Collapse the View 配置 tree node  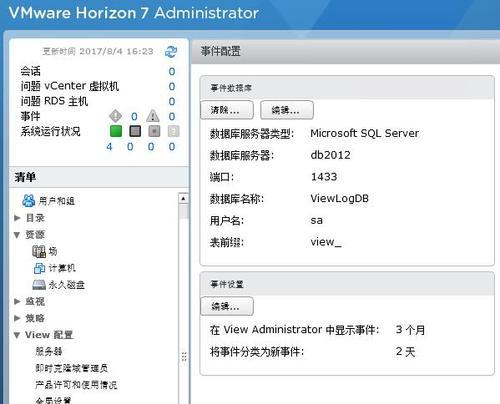(x=17, y=335)
